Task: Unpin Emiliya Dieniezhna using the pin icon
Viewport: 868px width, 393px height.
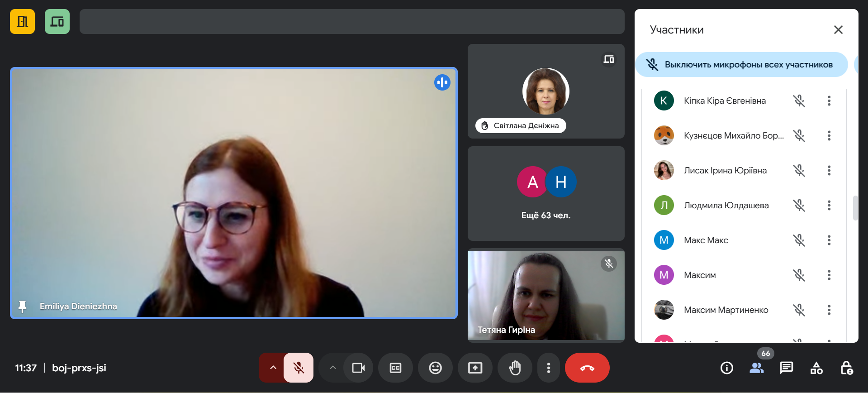Action: click(22, 307)
